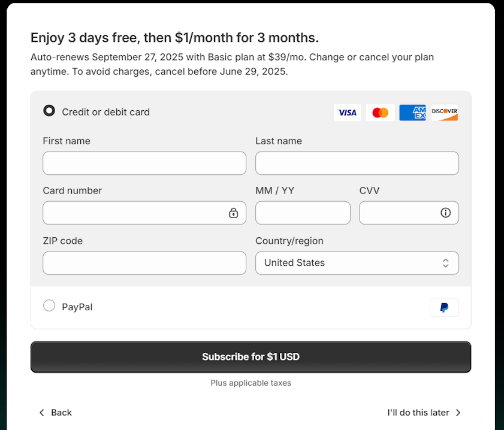Select the Credit or debit card option
This screenshot has width=504, height=430.
49,111
